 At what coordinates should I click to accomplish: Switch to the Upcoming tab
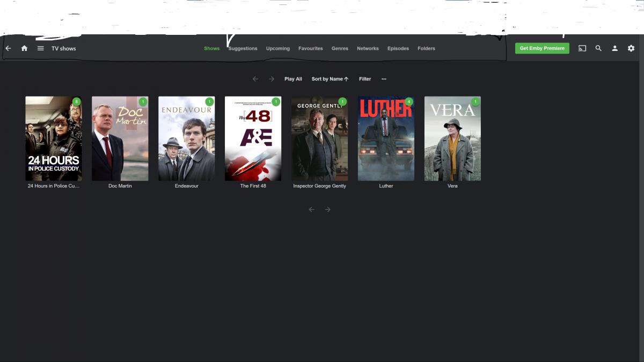click(278, 48)
